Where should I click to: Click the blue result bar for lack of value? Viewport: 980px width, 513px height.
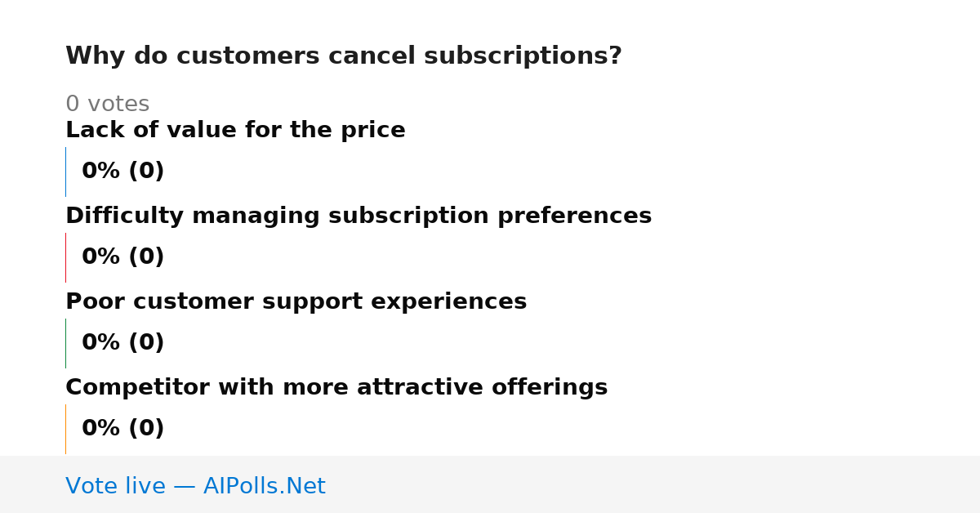(x=65, y=172)
